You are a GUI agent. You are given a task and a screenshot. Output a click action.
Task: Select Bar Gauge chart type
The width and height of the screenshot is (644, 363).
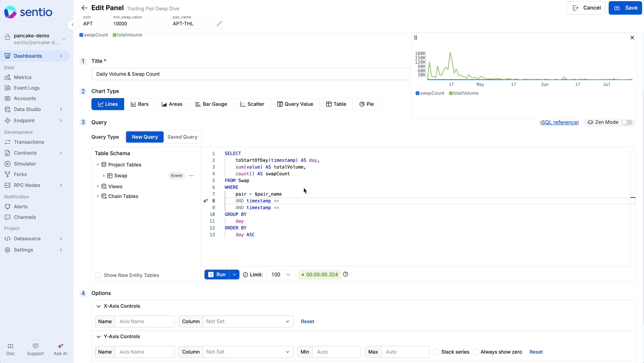pyautogui.click(x=211, y=104)
